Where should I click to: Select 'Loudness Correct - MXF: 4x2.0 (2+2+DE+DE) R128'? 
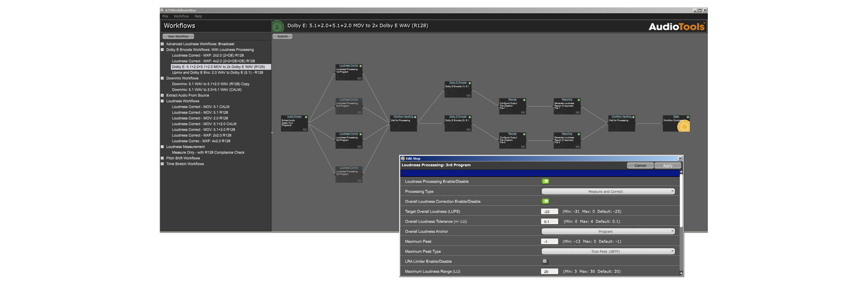(x=213, y=61)
